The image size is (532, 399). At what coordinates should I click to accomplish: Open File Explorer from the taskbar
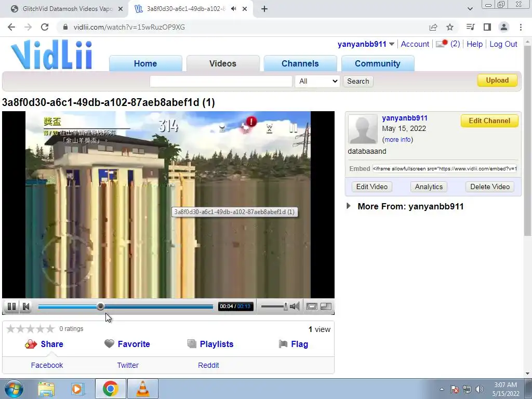[46, 389]
